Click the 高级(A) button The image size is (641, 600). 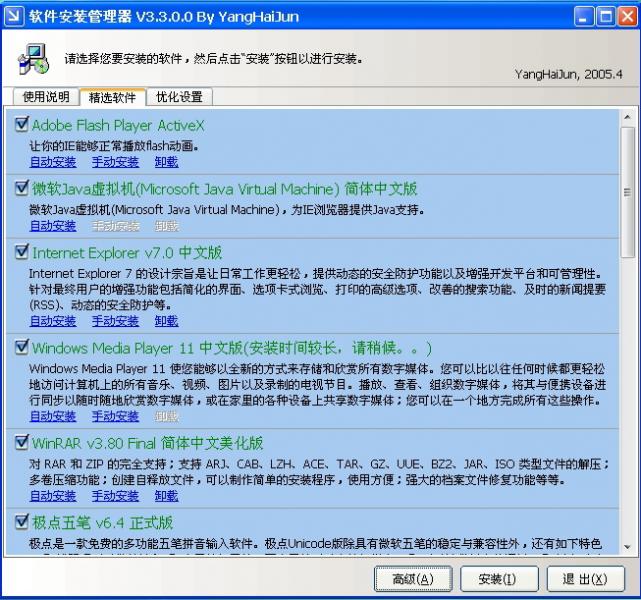click(x=413, y=579)
